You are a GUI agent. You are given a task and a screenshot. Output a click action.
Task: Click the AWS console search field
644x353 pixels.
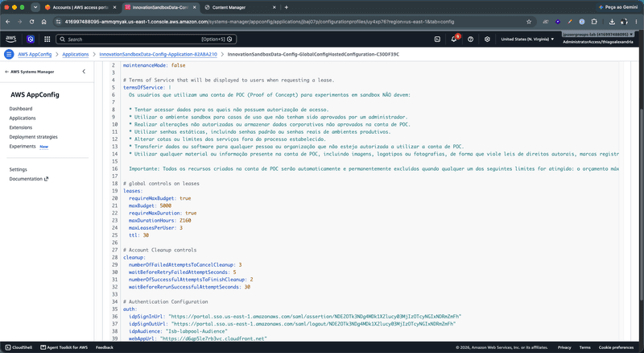tap(147, 39)
